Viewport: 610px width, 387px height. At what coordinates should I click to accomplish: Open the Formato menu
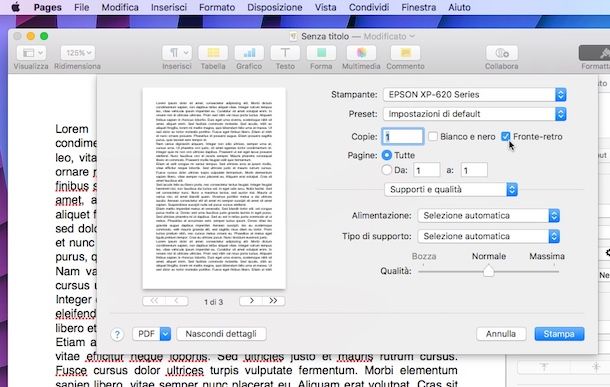pyautogui.click(x=217, y=7)
